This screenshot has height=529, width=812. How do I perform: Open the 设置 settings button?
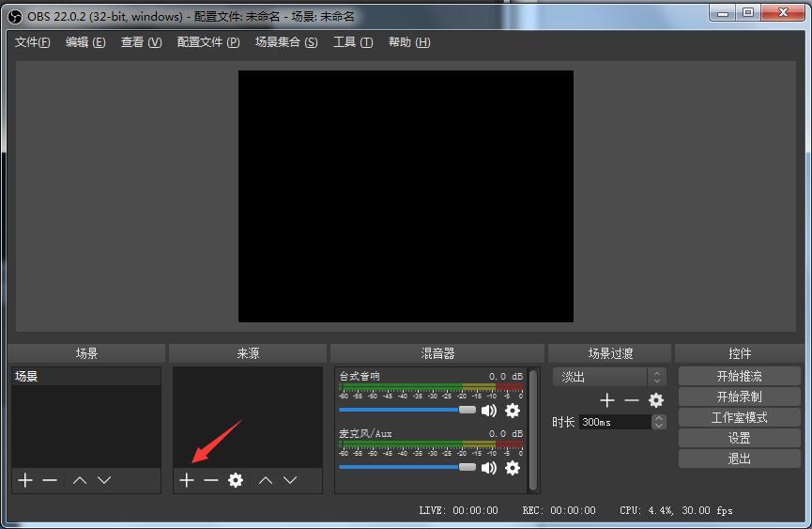coord(739,438)
